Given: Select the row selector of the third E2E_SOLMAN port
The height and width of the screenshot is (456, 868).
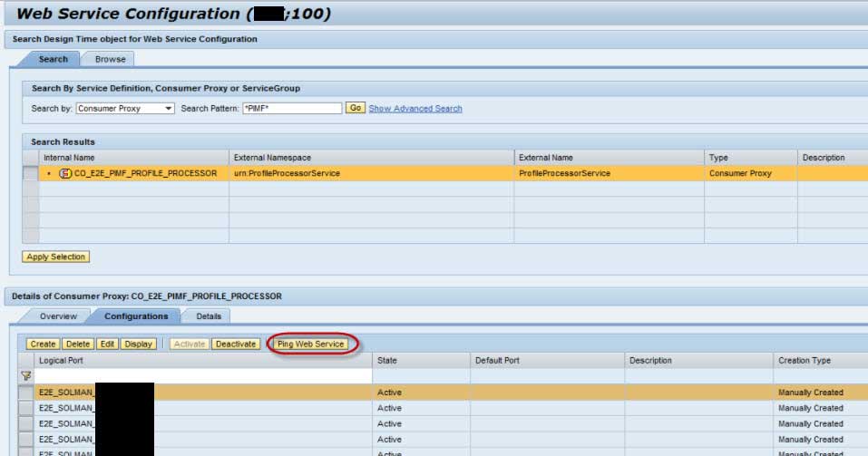Looking at the screenshot, I should [x=26, y=423].
